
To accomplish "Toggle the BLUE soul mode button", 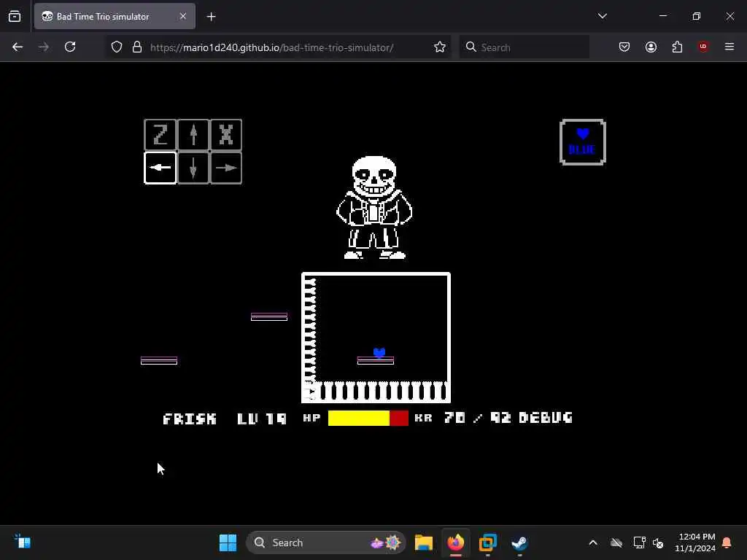I will pyautogui.click(x=582, y=142).
